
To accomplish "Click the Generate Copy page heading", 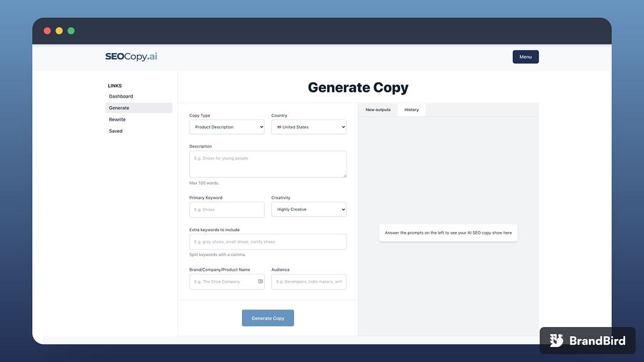I will [358, 87].
